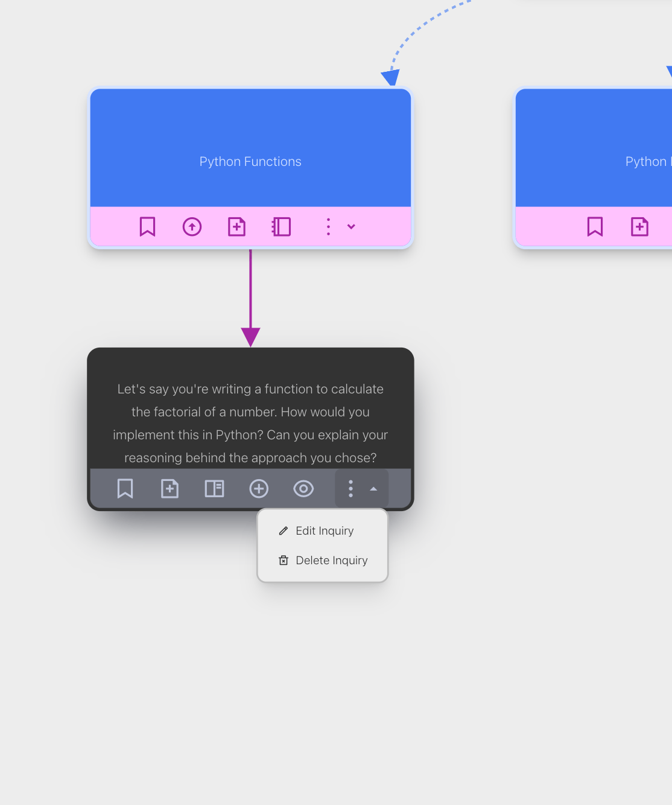Click the add-file icon on Python Functions node
The image size is (672, 805).
(236, 227)
